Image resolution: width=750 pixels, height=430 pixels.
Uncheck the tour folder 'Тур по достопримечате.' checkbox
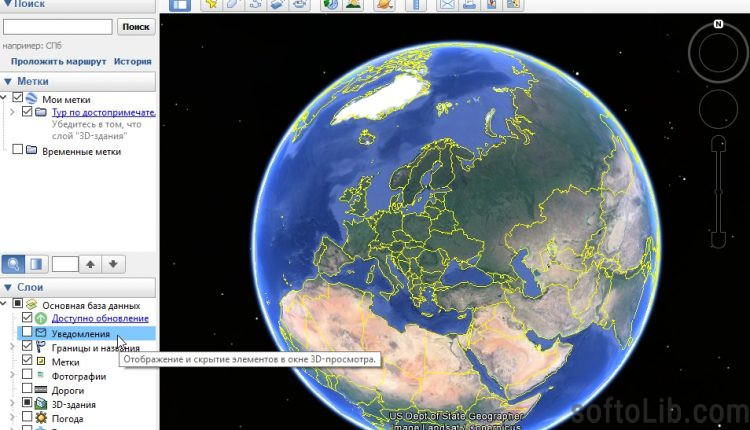(27, 111)
